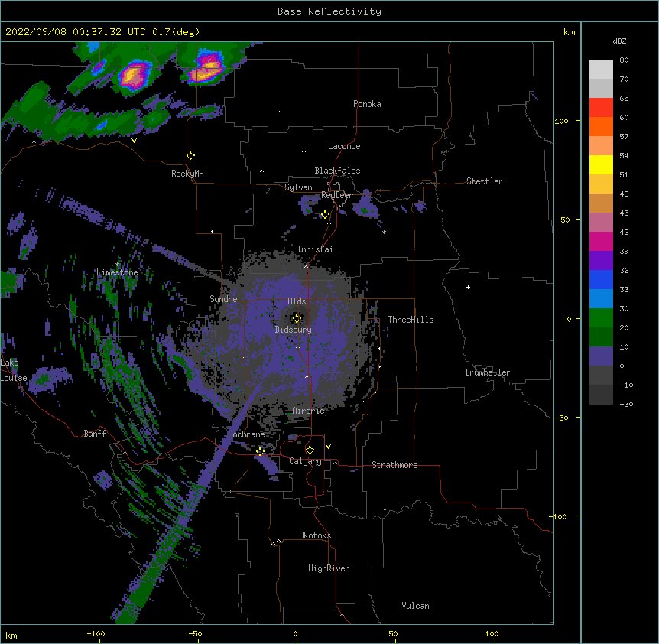Click the HighRiver label
The width and height of the screenshot is (659, 644).
[x=329, y=568]
